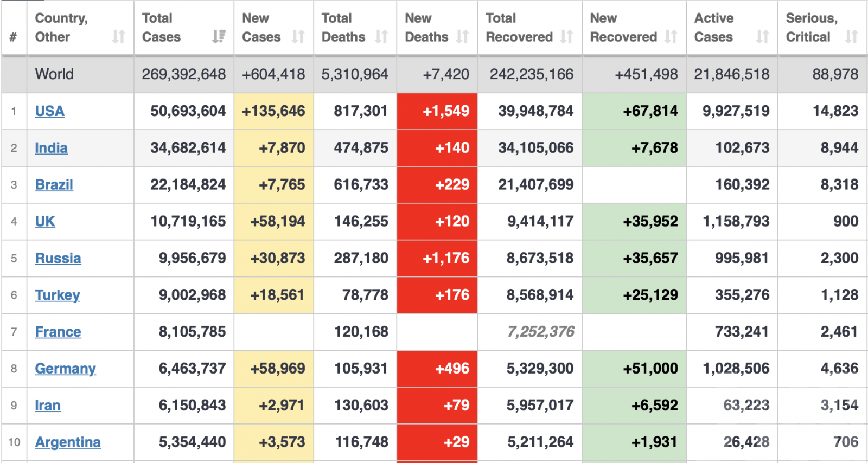Select World active cases 21,846,518
This screenshot has width=868, height=463.
click(x=732, y=74)
